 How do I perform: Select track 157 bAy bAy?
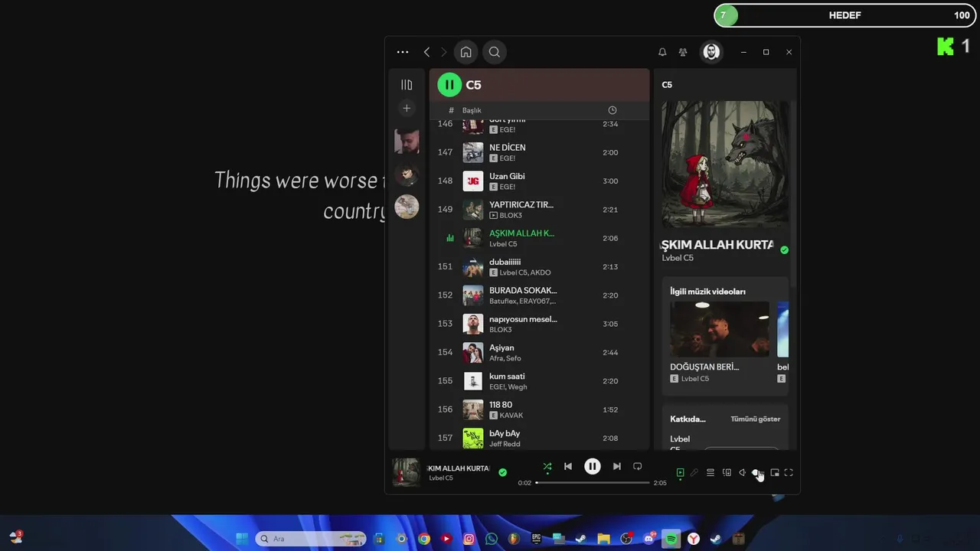coord(539,438)
